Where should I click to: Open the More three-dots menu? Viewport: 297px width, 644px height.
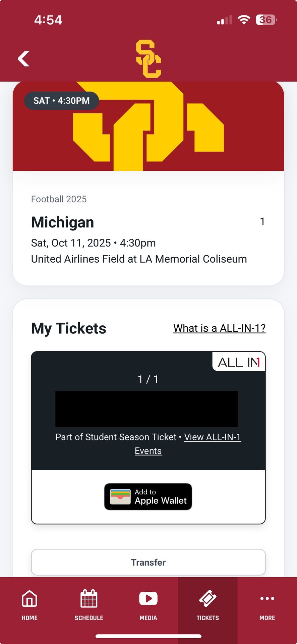click(267, 598)
